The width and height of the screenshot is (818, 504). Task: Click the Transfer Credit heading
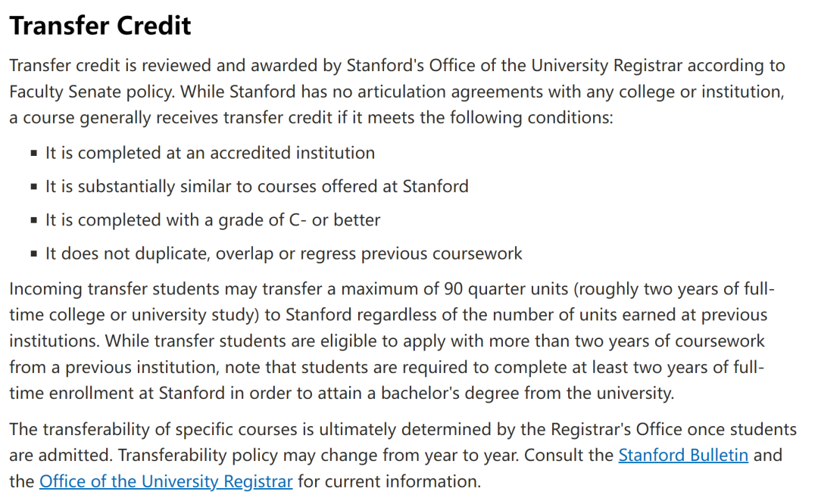100,26
